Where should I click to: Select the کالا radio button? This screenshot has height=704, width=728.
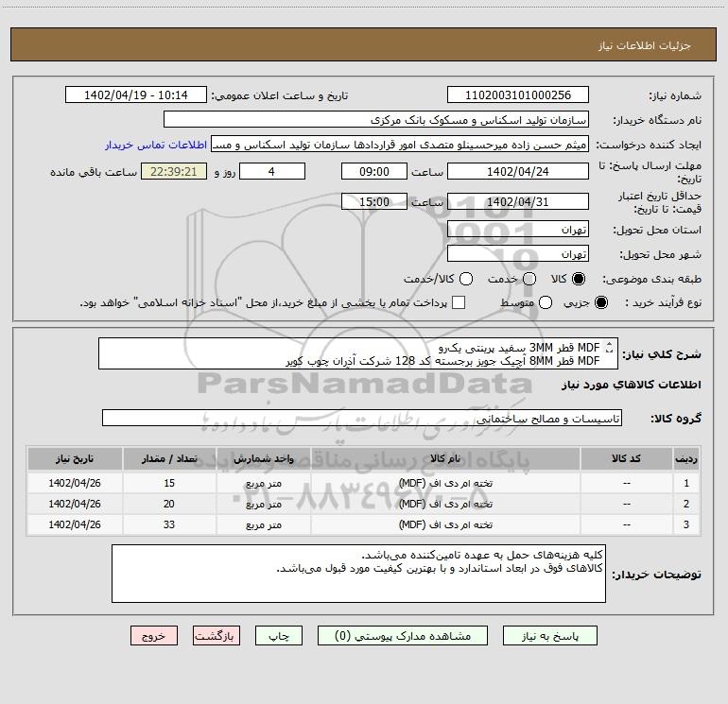[579, 279]
